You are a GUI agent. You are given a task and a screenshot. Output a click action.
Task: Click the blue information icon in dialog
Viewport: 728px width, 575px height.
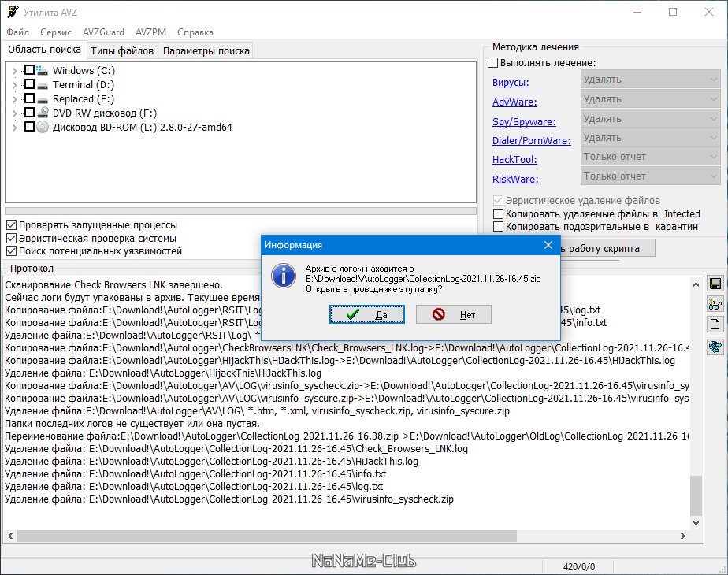[284, 276]
